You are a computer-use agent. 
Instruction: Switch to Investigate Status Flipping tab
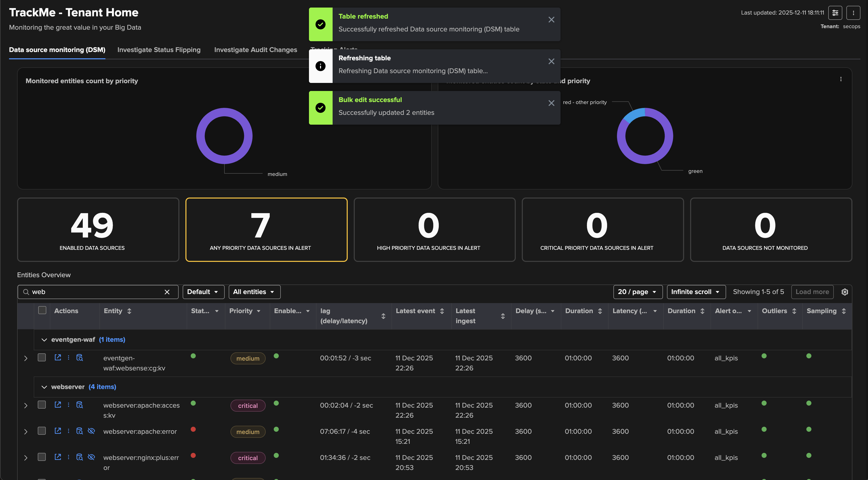coord(159,50)
